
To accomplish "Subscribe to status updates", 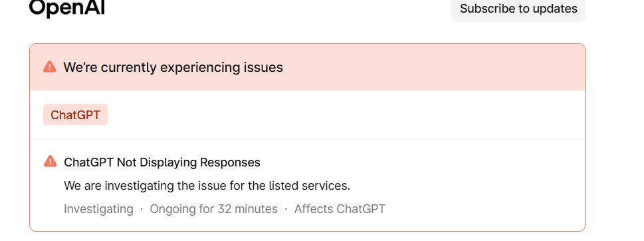I will point(518,9).
